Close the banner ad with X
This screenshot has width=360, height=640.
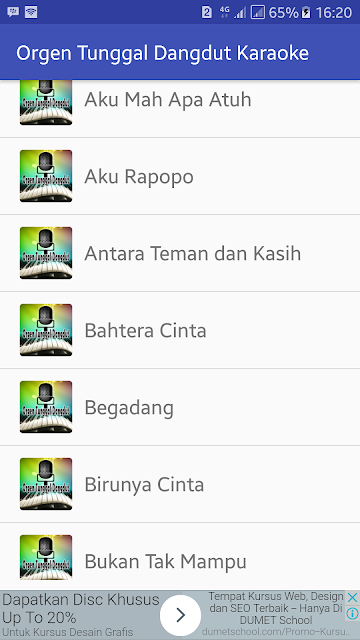tap(352, 598)
